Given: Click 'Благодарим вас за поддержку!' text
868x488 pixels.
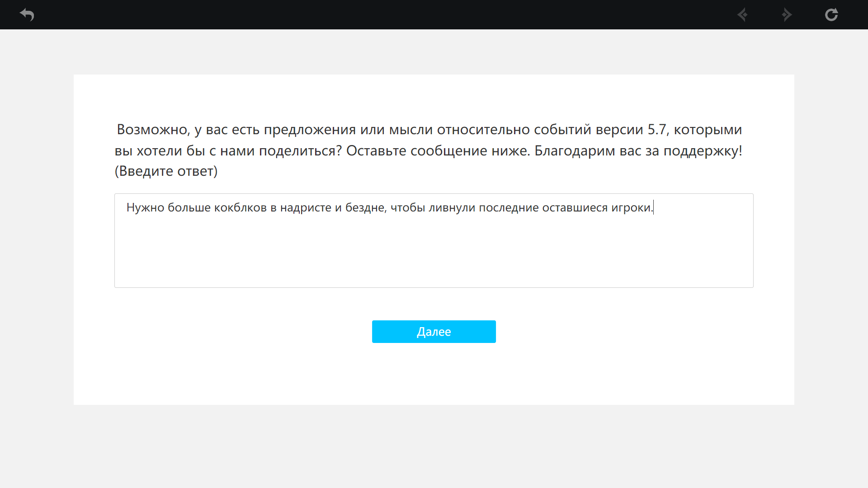Looking at the screenshot, I should 638,150.
